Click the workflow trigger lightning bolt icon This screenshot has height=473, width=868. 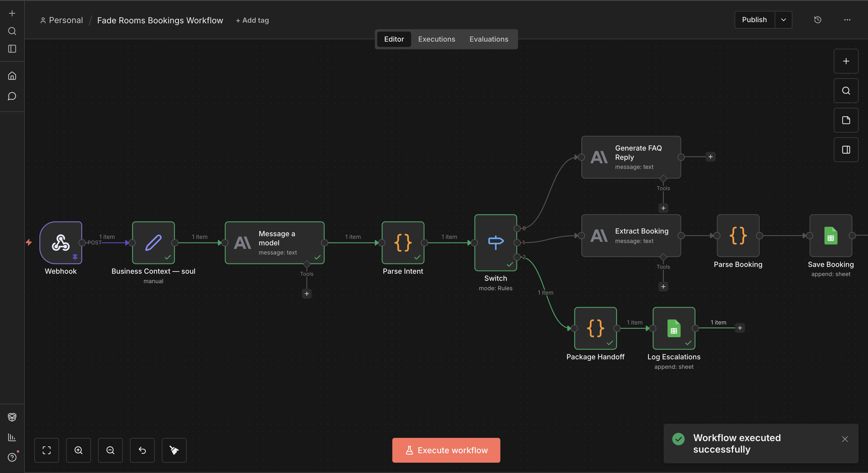(x=29, y=242)
